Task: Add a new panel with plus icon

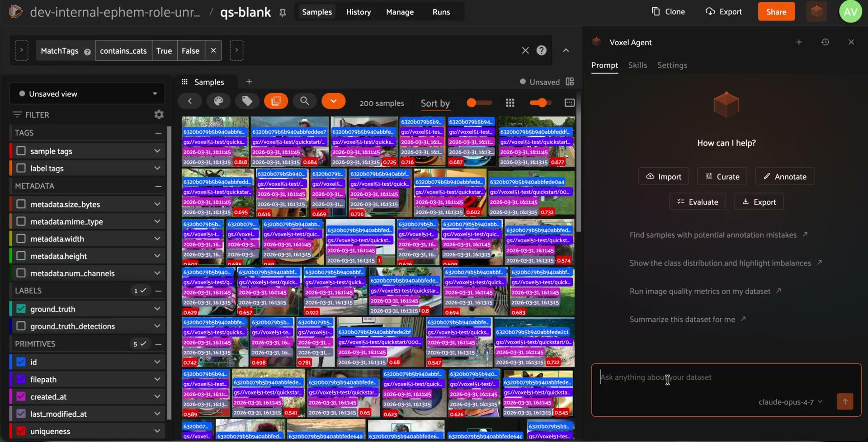Action: [x=249, y=82]
